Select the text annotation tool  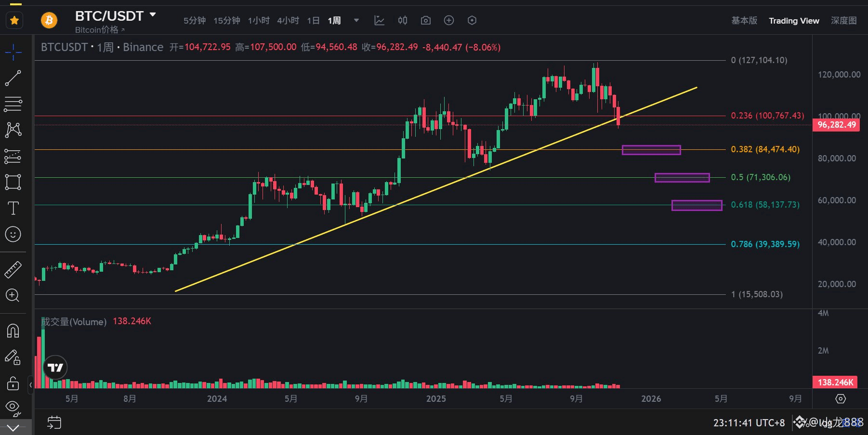coord(13,208)
